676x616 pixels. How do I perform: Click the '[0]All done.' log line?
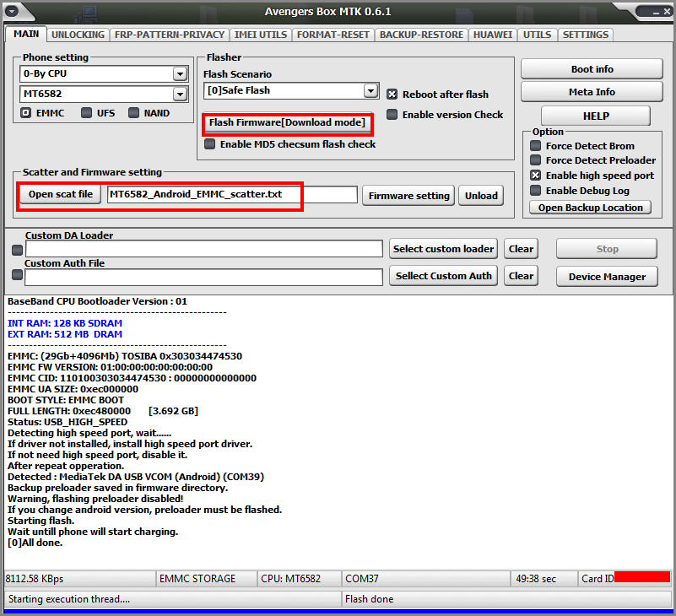point(35,543)
